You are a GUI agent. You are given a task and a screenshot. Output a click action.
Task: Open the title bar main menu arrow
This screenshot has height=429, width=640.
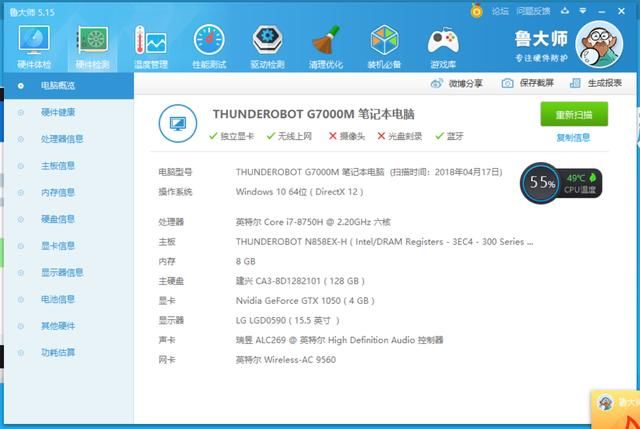[583, 11]
